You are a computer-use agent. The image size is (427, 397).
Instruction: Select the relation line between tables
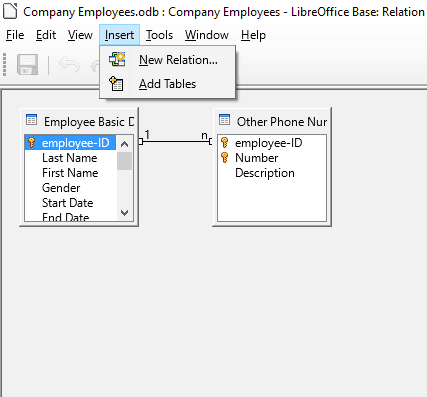click(x=175, y=141)
